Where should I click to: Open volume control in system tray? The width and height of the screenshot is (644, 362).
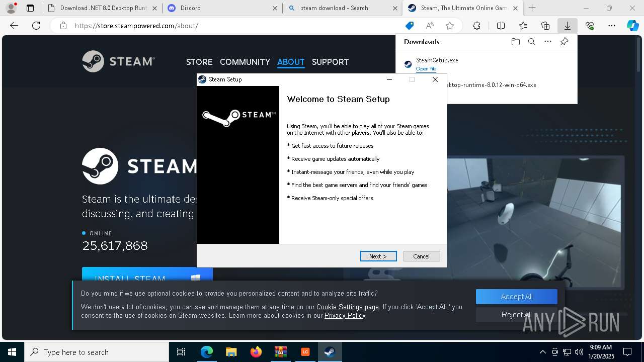point(579,352)
